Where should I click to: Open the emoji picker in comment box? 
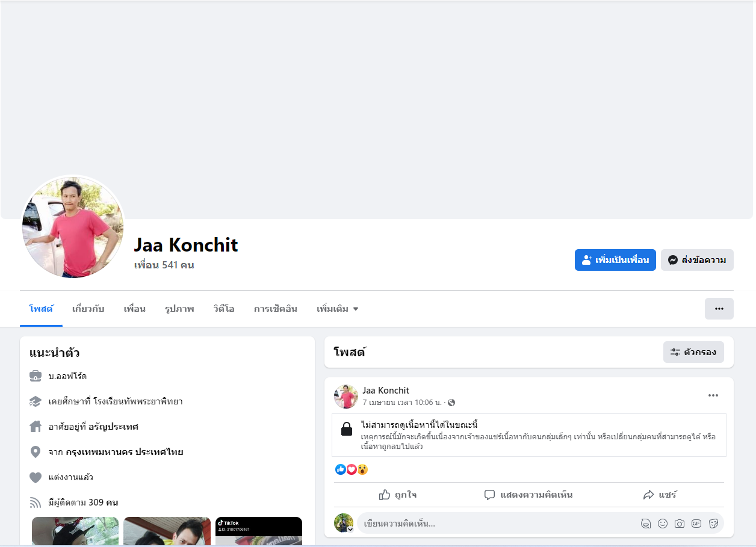tap(663, 524)
